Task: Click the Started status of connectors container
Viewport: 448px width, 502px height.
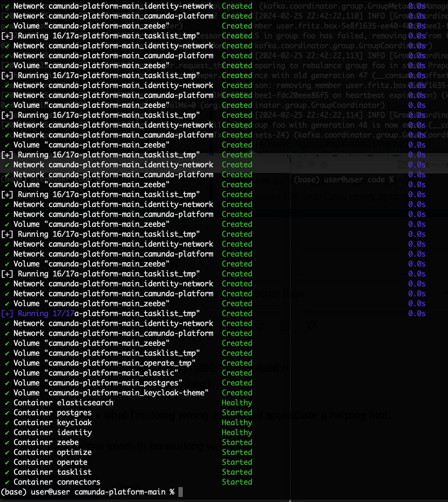Action: click(x=237, y=482)
